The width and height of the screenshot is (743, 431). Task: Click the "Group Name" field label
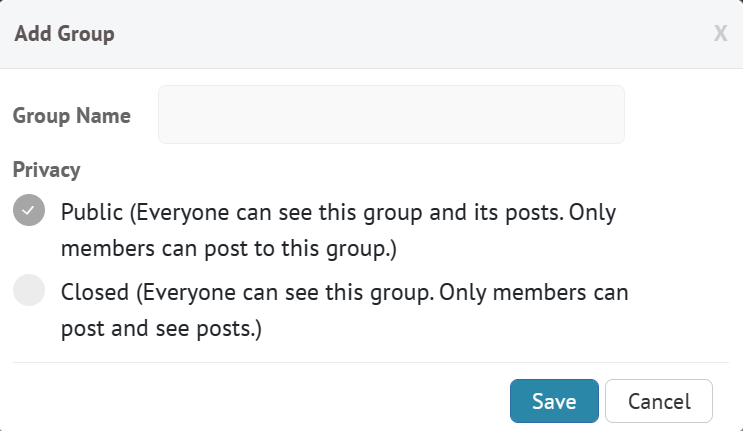(x=72, y=115)
